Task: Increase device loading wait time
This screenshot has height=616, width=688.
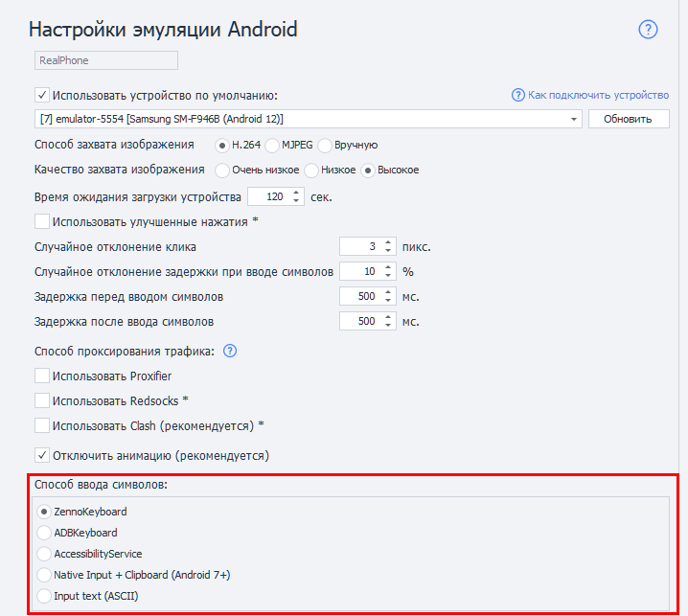Action: point(296,193)
